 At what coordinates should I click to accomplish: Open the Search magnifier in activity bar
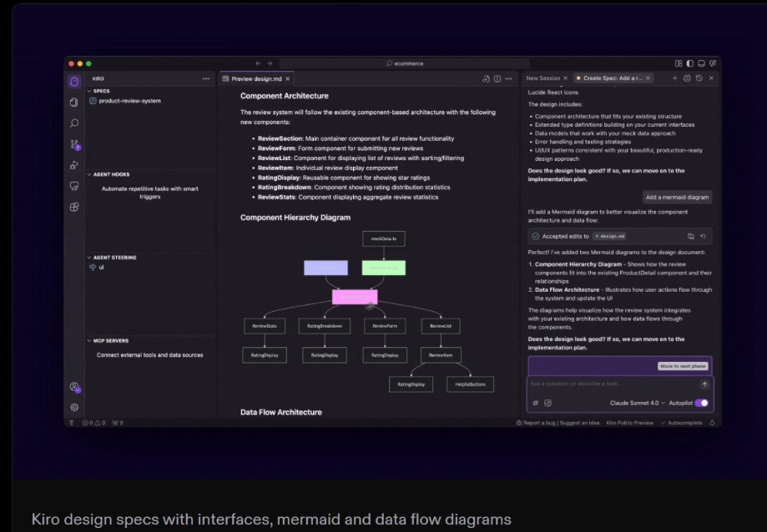point(74,123)
